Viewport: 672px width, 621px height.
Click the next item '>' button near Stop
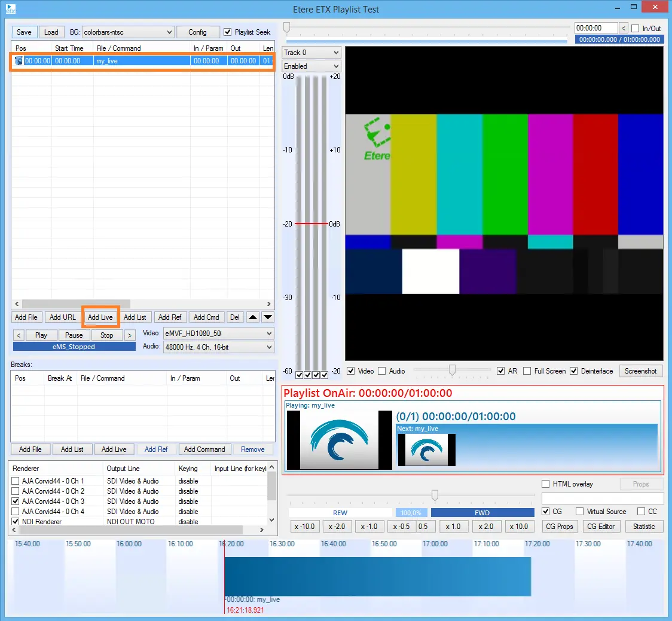[x=129, y=335]
